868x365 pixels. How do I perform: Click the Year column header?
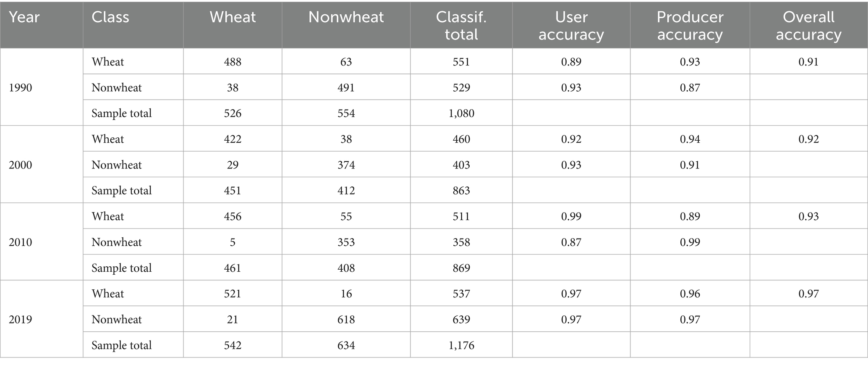coord(24,17)
